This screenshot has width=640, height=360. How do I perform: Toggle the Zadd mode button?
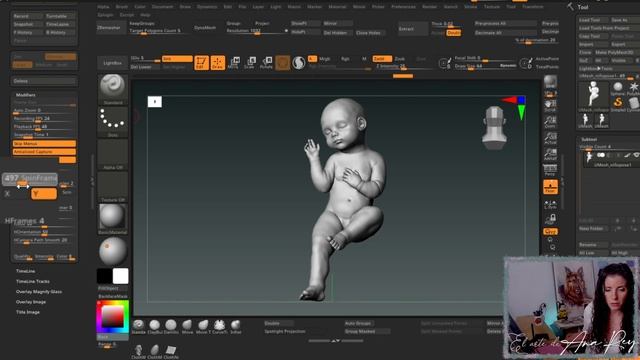point(382,59)
